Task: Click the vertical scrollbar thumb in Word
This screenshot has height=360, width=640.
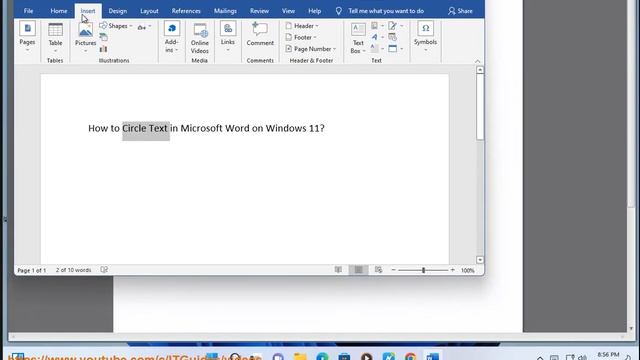Action: [480, 108]
